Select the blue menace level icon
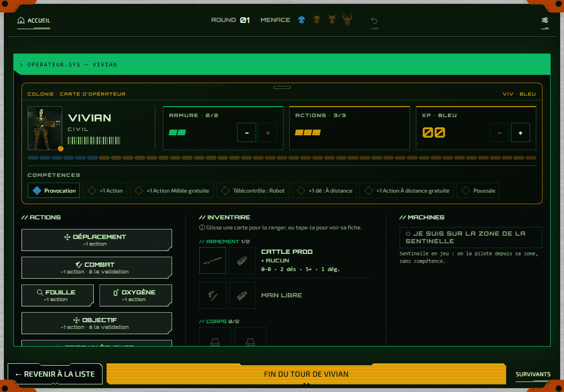The width and height of the screenshot is (564, 392). click(302, 20)
